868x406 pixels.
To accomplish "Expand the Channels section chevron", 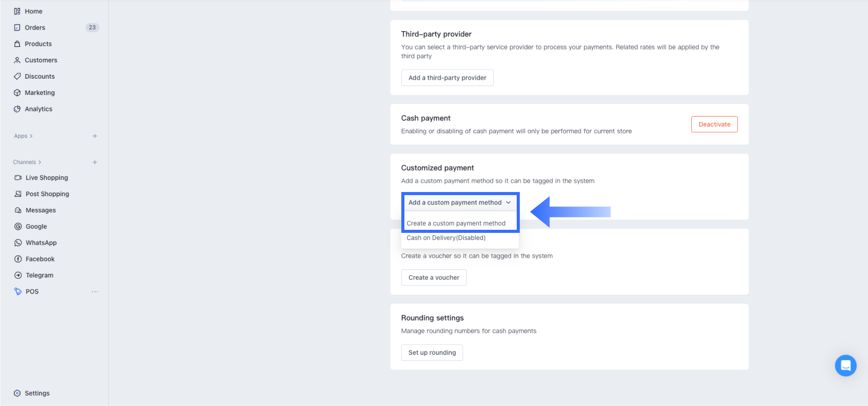I will (x=40, y=162).
